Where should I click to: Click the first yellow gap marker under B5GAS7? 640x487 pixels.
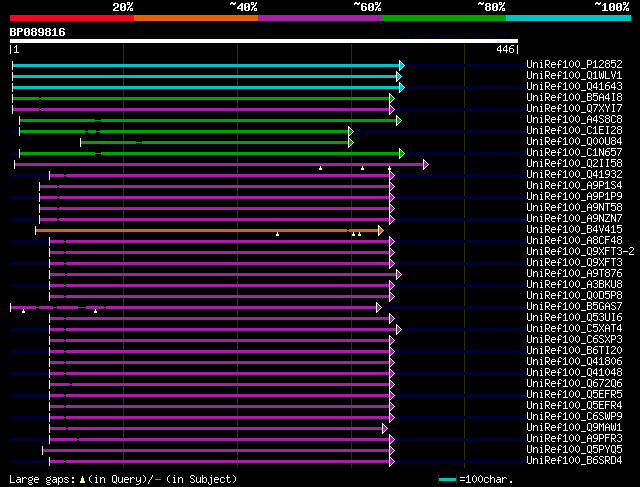point(24,311)
